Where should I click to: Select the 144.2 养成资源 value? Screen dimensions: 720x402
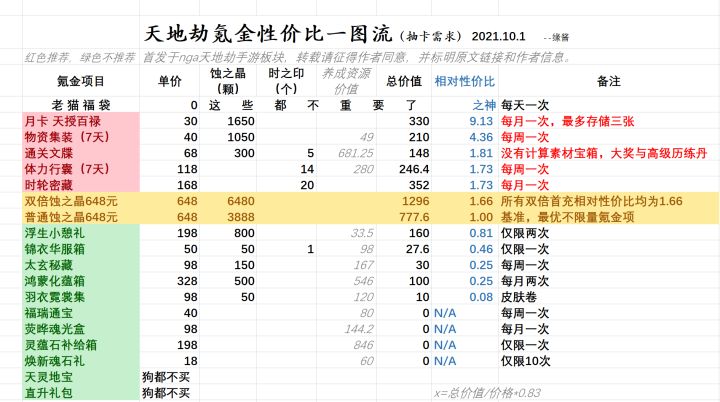(x=359, y=329)
